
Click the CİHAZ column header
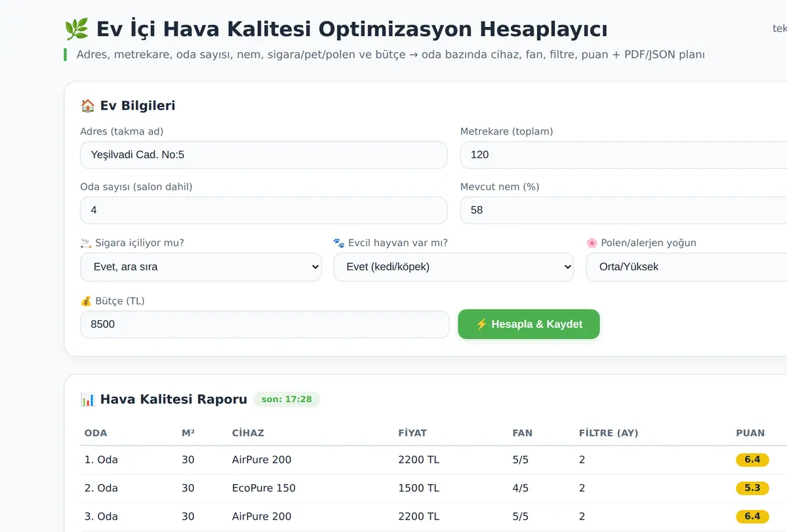(248, 433)
